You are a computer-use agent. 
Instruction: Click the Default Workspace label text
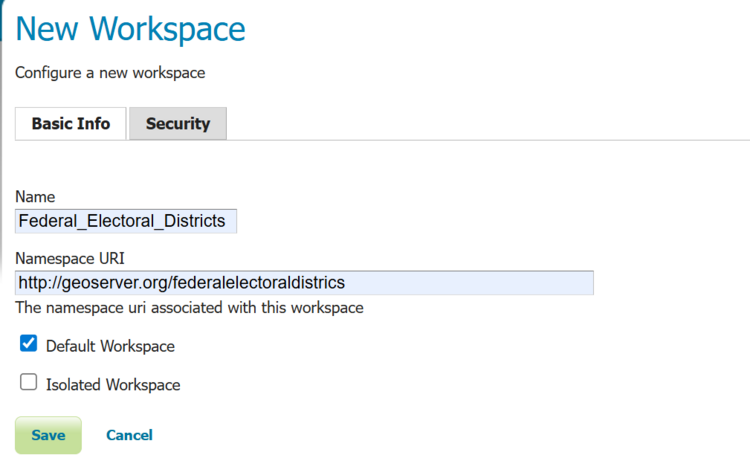(x=110, y=346)
